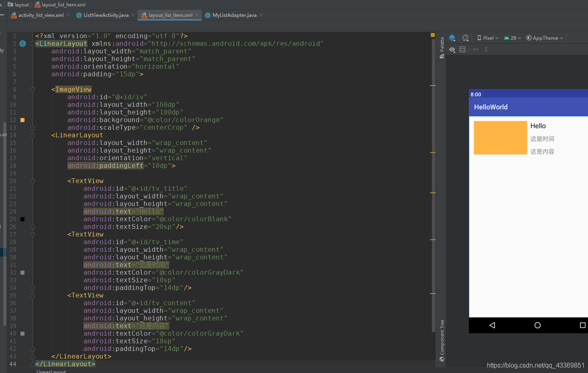Click the autoconnect/blueprint list icon

click(462, 49)
